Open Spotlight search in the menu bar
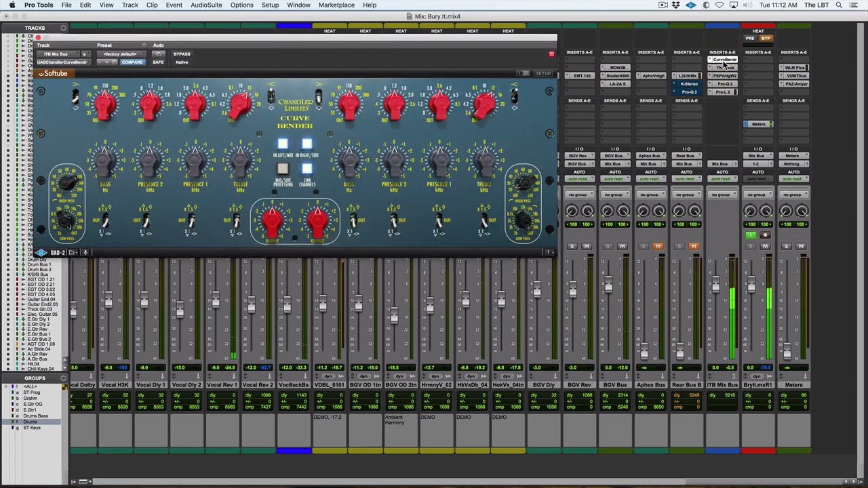The width and height of the screenshot is (868, 488). [839, 5]
